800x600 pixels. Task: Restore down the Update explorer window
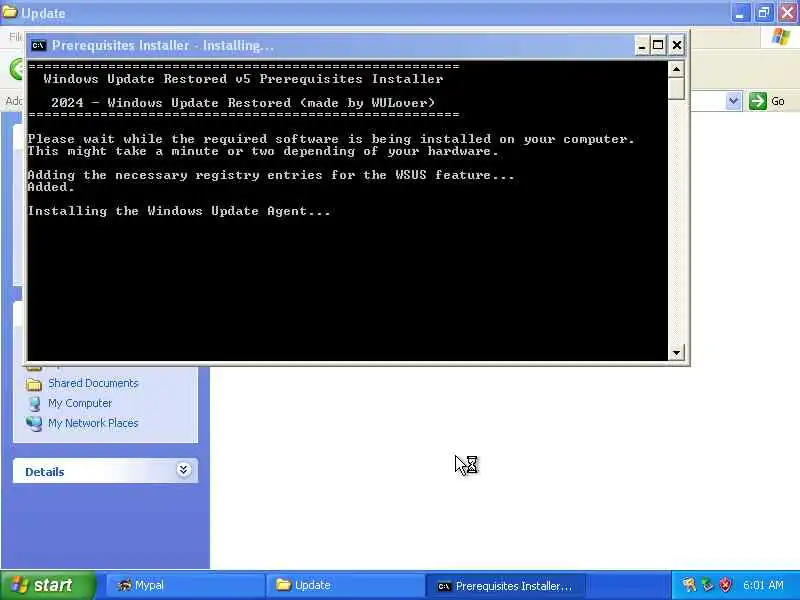(763, 13)
